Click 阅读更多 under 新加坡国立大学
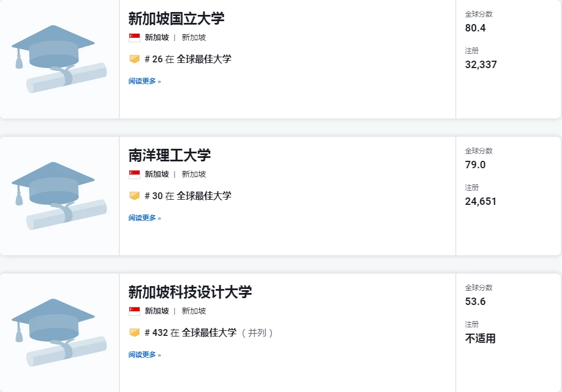 click(145, 81)
